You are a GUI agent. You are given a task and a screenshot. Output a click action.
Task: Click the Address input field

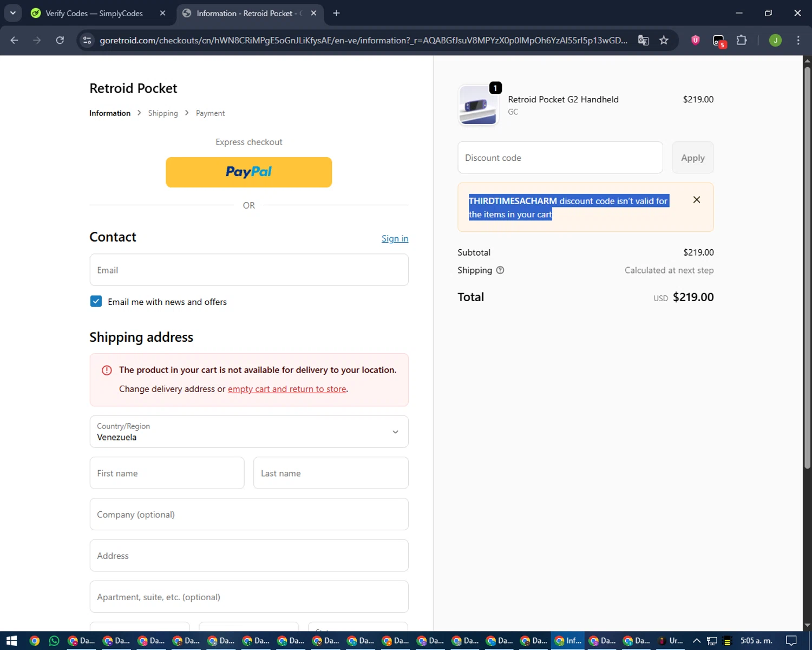click(x=249, y=555)
